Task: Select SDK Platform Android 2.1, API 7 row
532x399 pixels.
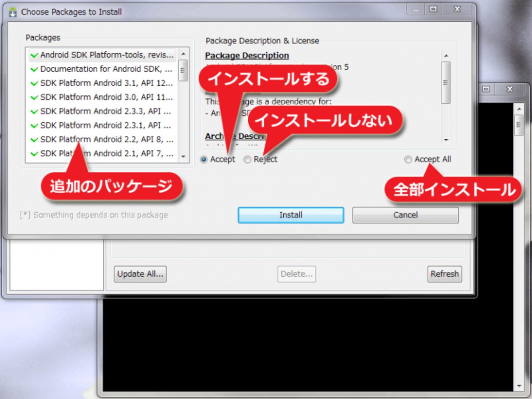Action: point(102,154)
